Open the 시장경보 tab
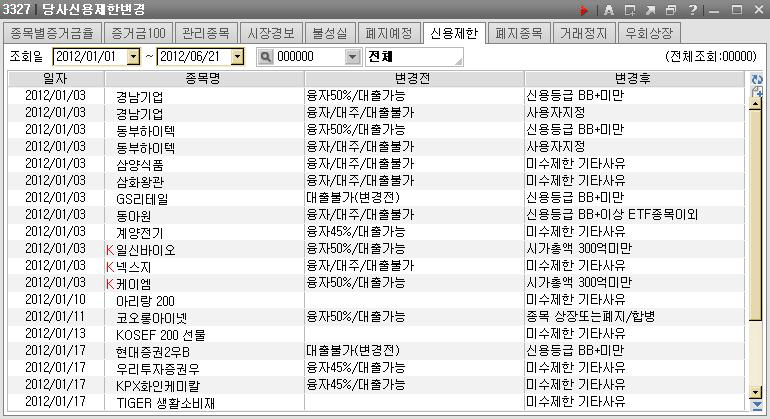 (x=271, y=33)
